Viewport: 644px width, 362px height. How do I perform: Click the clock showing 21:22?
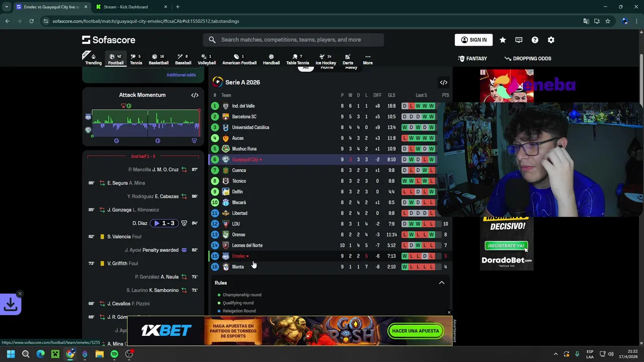(x=633, y=351)
